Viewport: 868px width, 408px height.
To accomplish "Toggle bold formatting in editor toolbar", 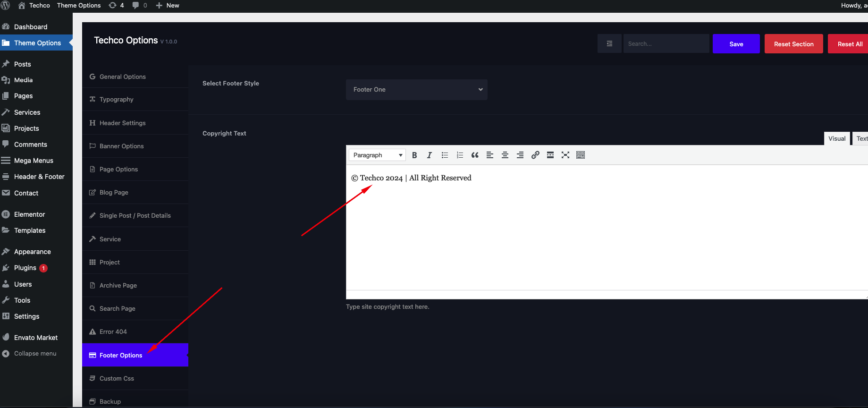I will click(414, 155).
